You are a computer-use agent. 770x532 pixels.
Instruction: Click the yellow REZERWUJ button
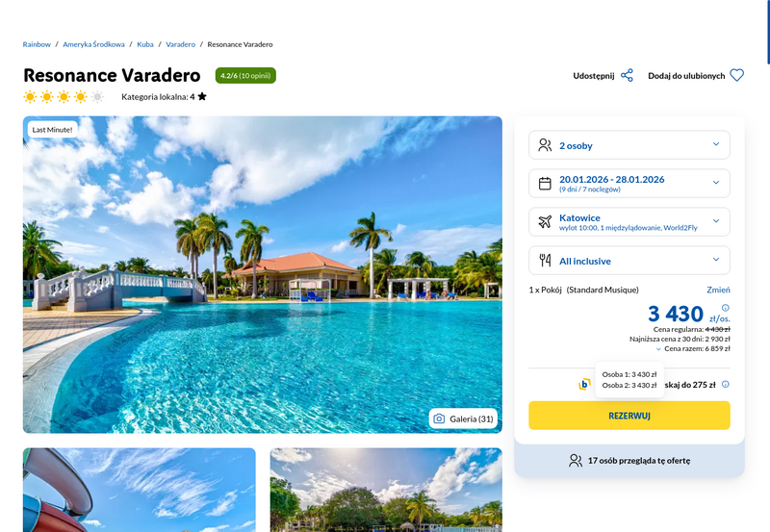629,416
